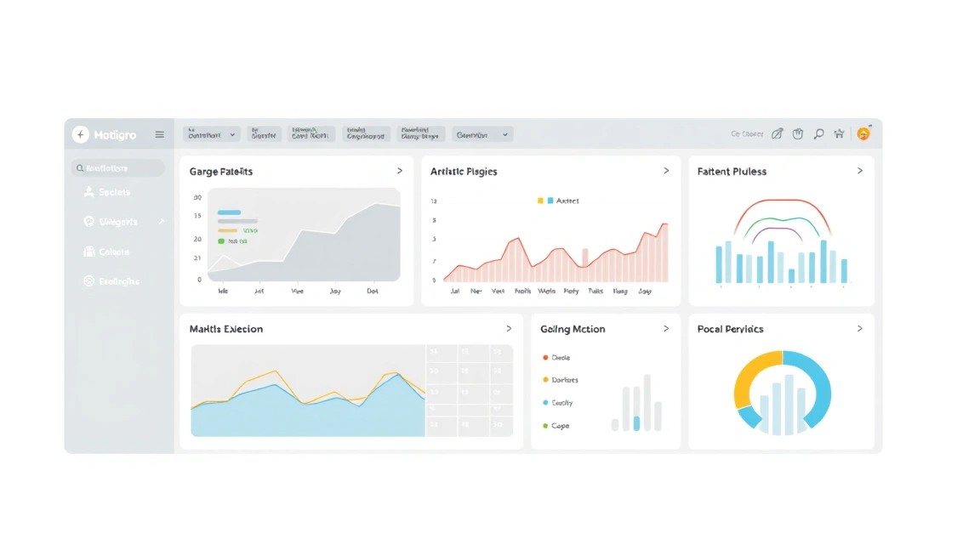Expand the Pocal Pervidcs card chevron
This screenshot has height=544, width=980.
point(860,328)
